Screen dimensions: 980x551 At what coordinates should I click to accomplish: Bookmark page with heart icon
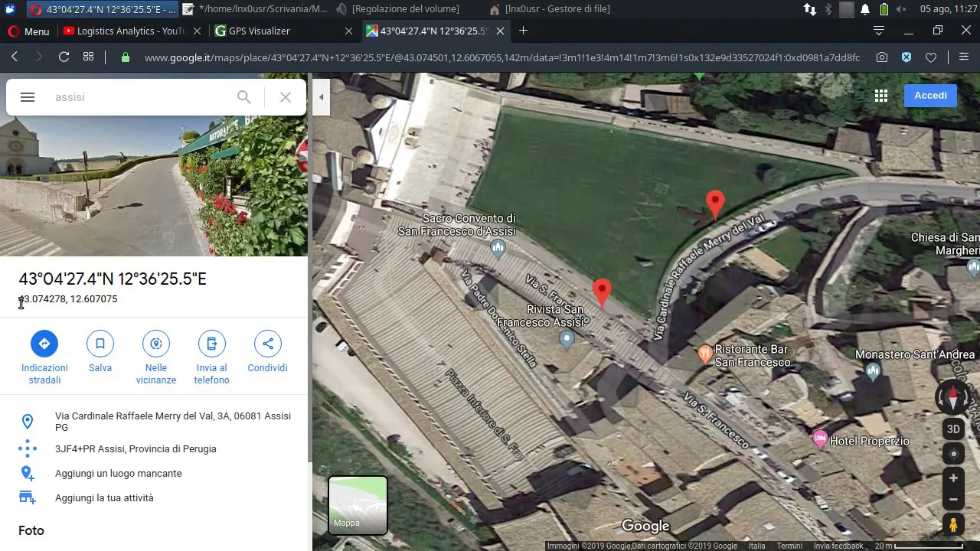pos(931,57)
